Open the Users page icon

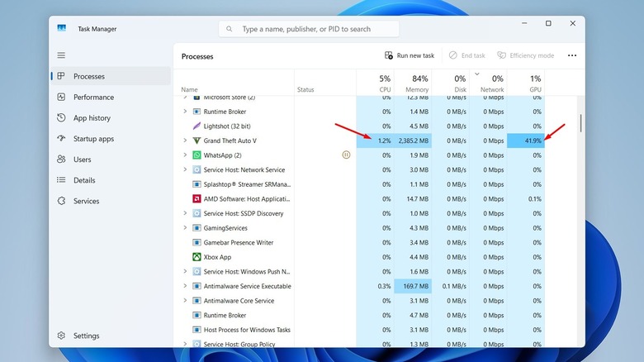click(x=62, y=160)
